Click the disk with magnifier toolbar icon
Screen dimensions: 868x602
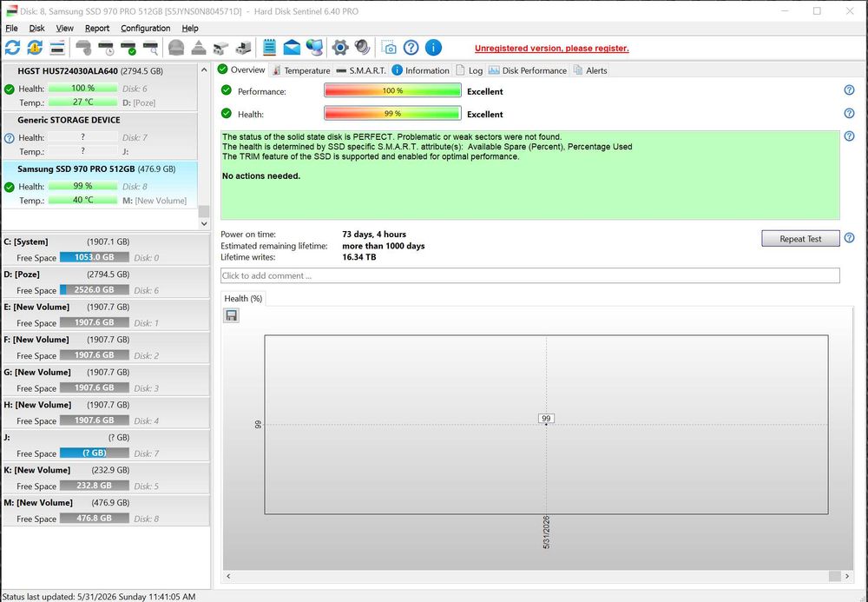point(150,48)
